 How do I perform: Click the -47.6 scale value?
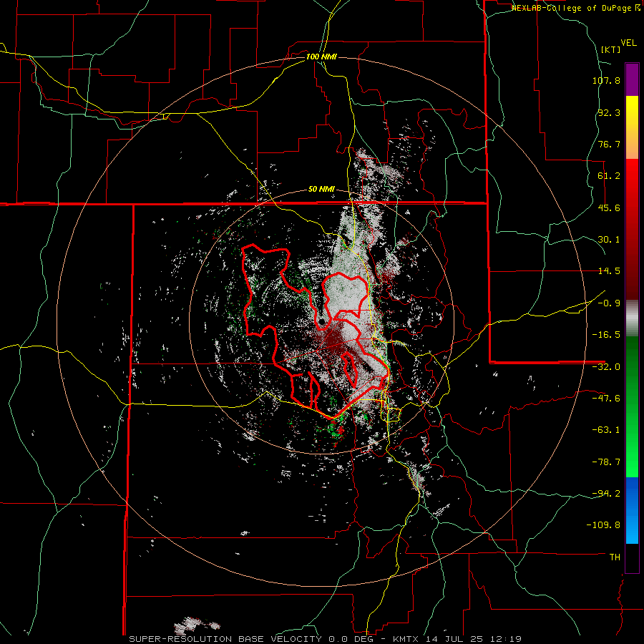[x=606, y=399]
